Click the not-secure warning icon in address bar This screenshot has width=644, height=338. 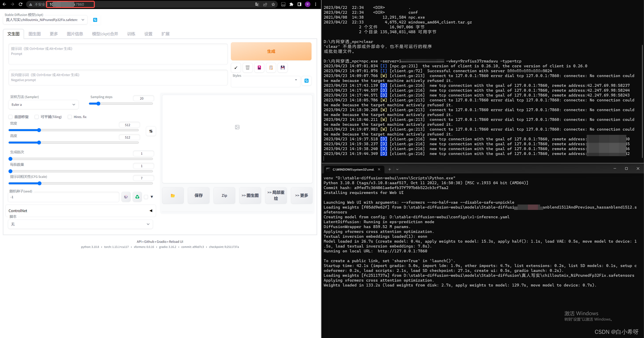click(31, 5)
